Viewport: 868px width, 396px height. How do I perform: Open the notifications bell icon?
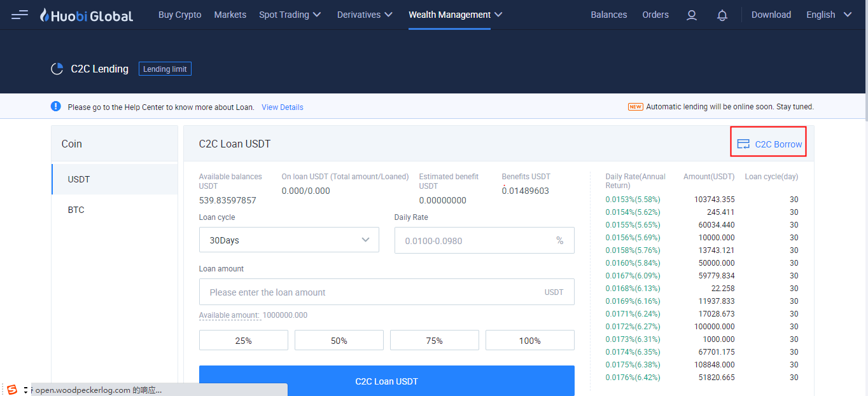(x=722, y=15)
